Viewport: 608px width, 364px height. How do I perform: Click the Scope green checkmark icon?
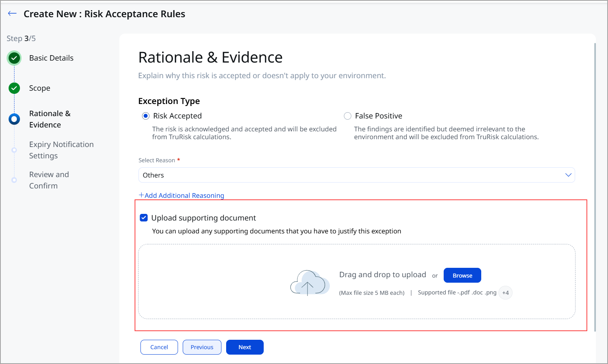click(x=14, y=88)
